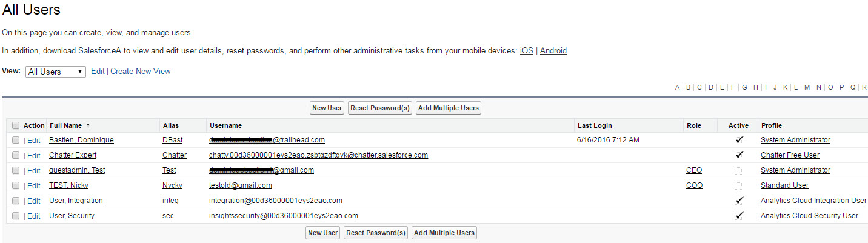Filter users by letter A
The height and width of the screenshot is (243, 868).
point(677,87)
